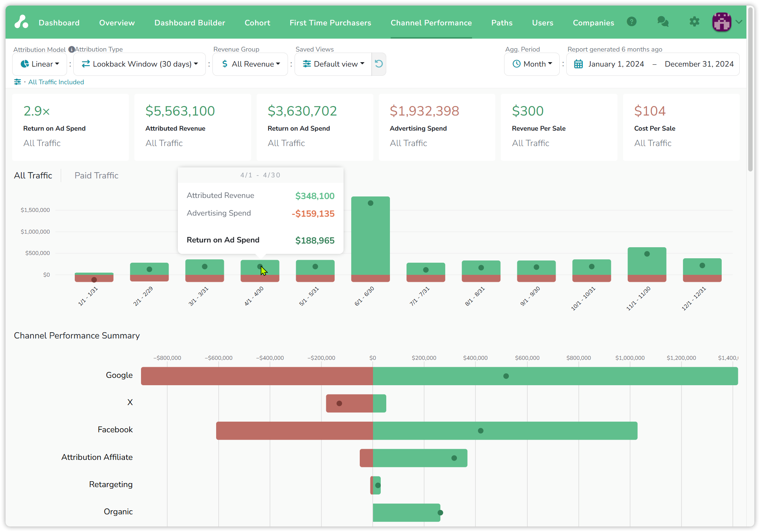
Task: Click the $300 Revenue Per Sale card
Action: coord(559,127)
